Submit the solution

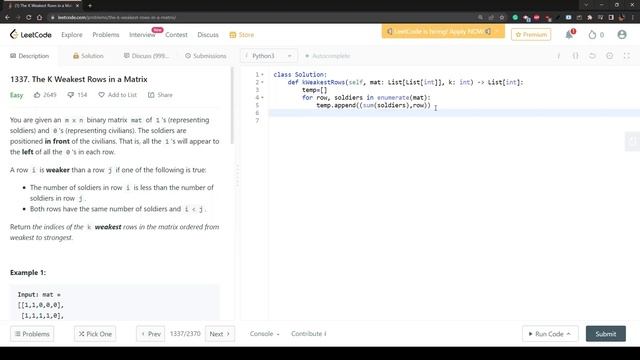coord(606,334)
